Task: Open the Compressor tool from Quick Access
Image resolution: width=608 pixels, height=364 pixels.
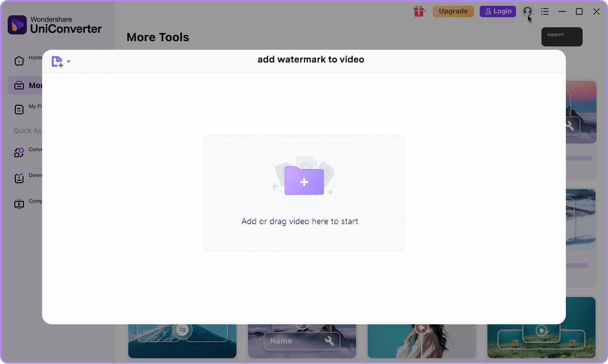Action: tap(19, 204)
